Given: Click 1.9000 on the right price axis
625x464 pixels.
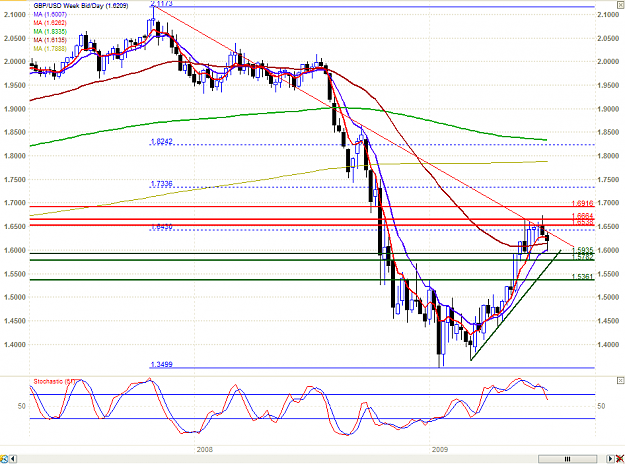Looking at the screenshot, I should (608, 109).
